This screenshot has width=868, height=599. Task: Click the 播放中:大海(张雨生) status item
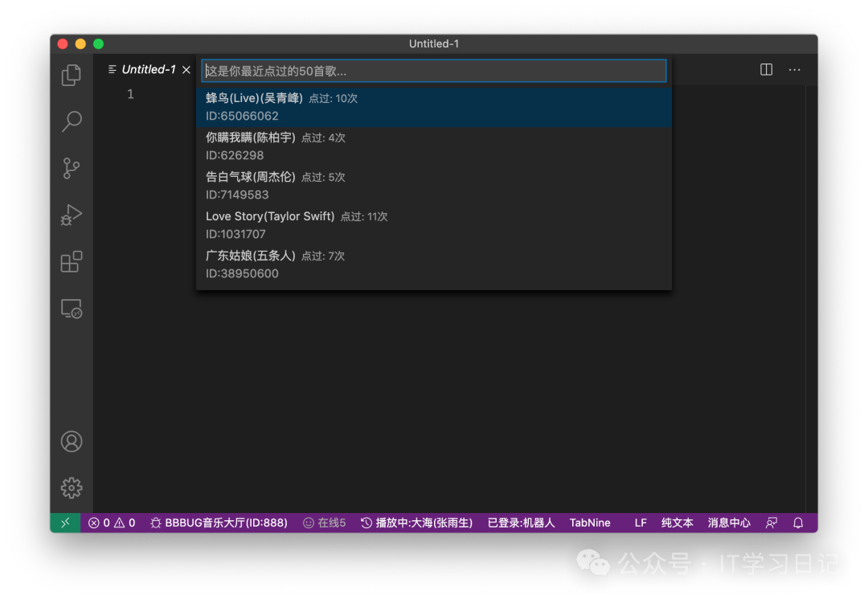coord(416,523)
